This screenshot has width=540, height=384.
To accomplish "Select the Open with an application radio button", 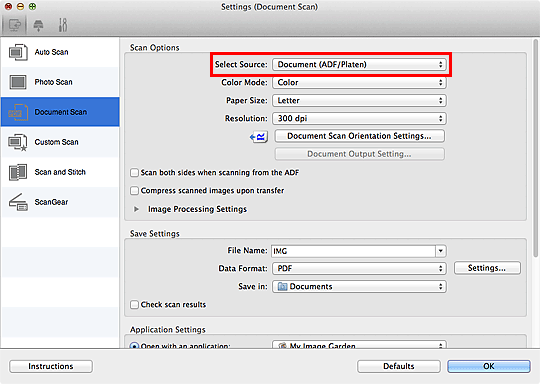I will click(x=134, y=345).
